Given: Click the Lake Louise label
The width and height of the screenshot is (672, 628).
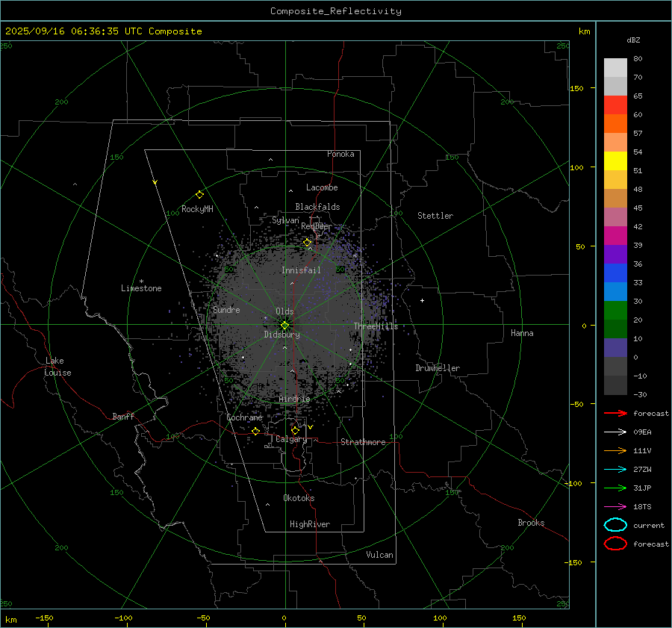Looking at the screenshot, I should pos(57,367).
